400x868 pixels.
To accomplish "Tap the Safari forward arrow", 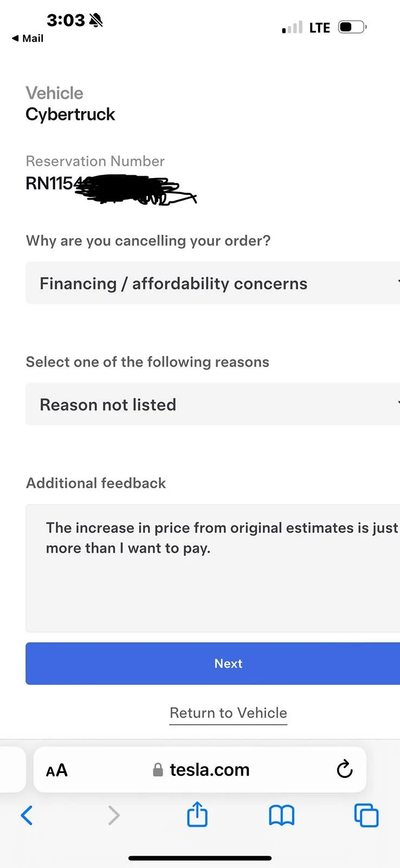I will (x=113, y=815).
